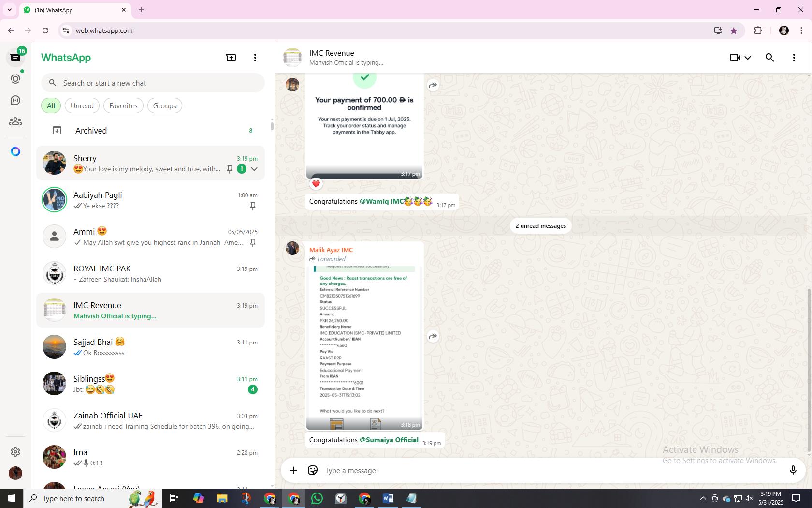Select the Unread filter chip
812x508 pixels.
[x=82, y=105]
